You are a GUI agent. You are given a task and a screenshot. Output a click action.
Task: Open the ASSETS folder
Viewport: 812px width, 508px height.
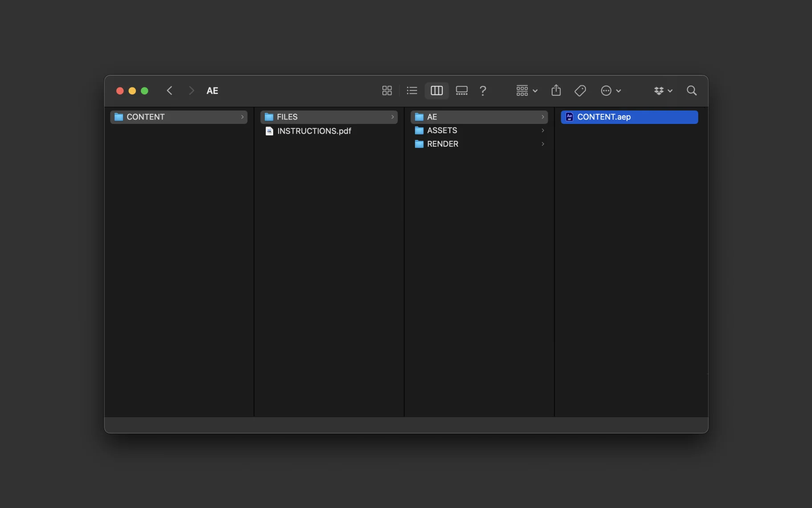pyautogui.click(x=442, y=131)
